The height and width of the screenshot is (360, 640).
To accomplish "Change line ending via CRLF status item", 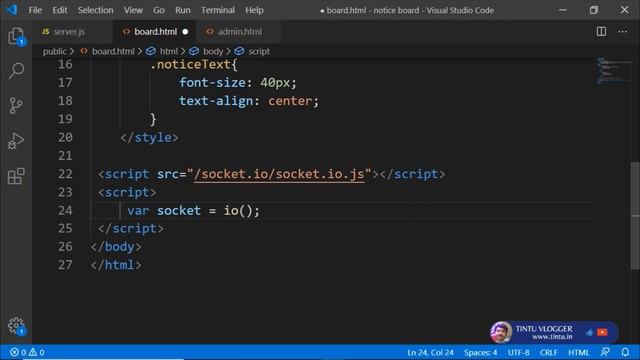I will (549, 352).
